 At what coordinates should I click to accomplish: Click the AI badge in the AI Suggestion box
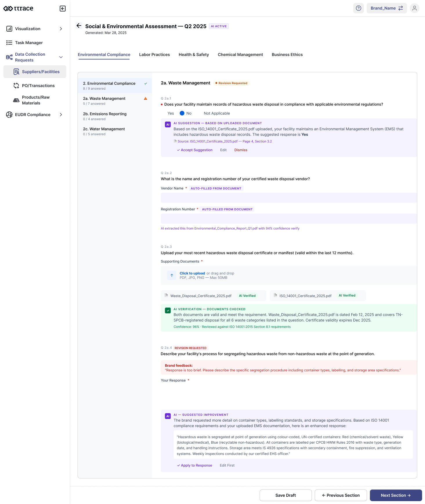(x=168, y=124)
